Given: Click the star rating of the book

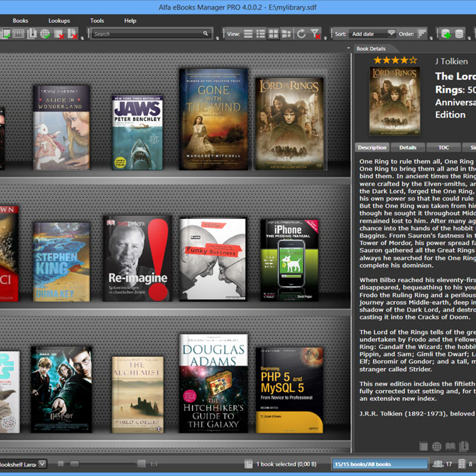Looking at the screenshot, I should click(395, 60).
